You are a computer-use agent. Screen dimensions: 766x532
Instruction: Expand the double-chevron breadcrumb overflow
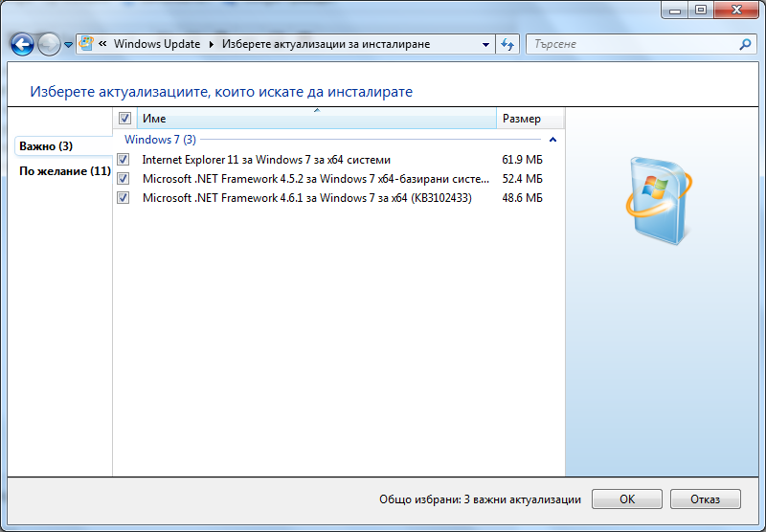[x=102, y=44]
